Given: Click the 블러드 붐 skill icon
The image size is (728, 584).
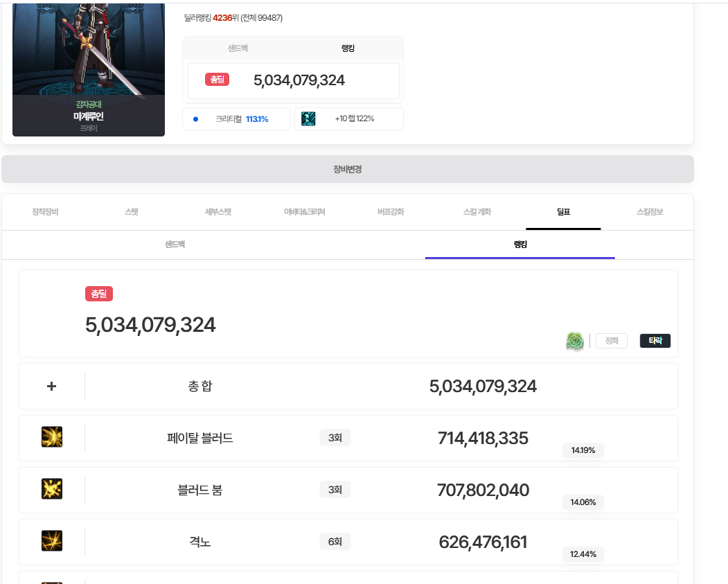Looking at the screenshot, I should 52,489.
